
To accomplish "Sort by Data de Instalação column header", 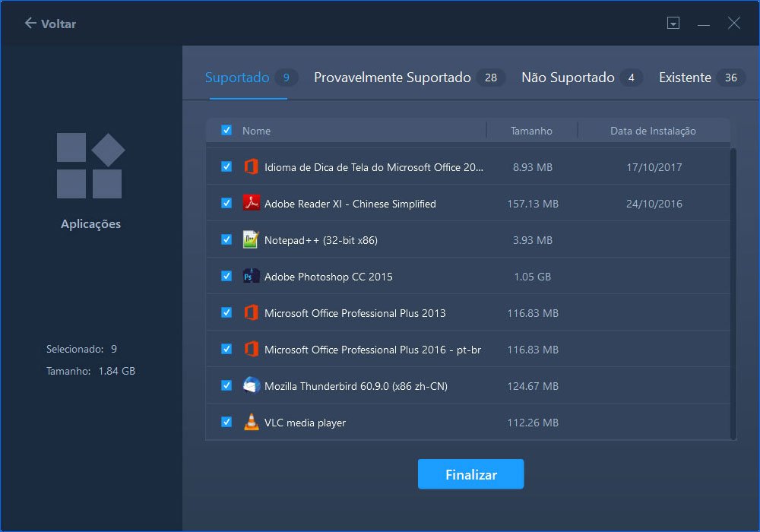I will (653, 131).
